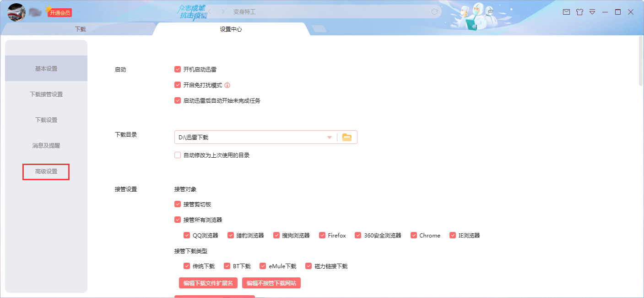
Task: Select 高级设置 in the sidebar
Action: pos(46,171)
